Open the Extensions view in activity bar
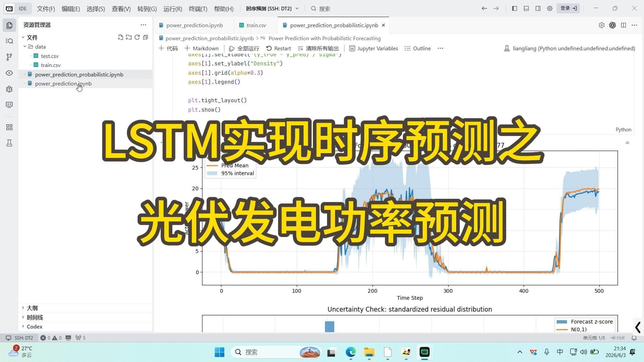This screenshot has height=362, width=644. pos(9,127)
